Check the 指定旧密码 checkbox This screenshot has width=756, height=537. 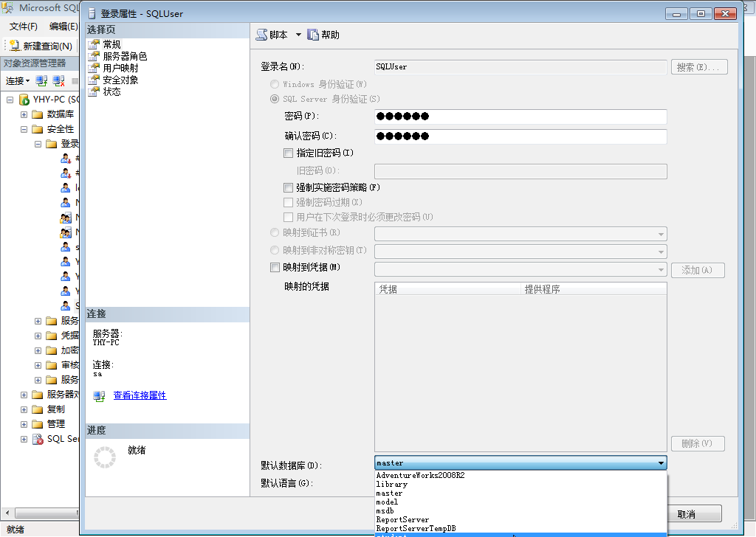pos(289,153)
